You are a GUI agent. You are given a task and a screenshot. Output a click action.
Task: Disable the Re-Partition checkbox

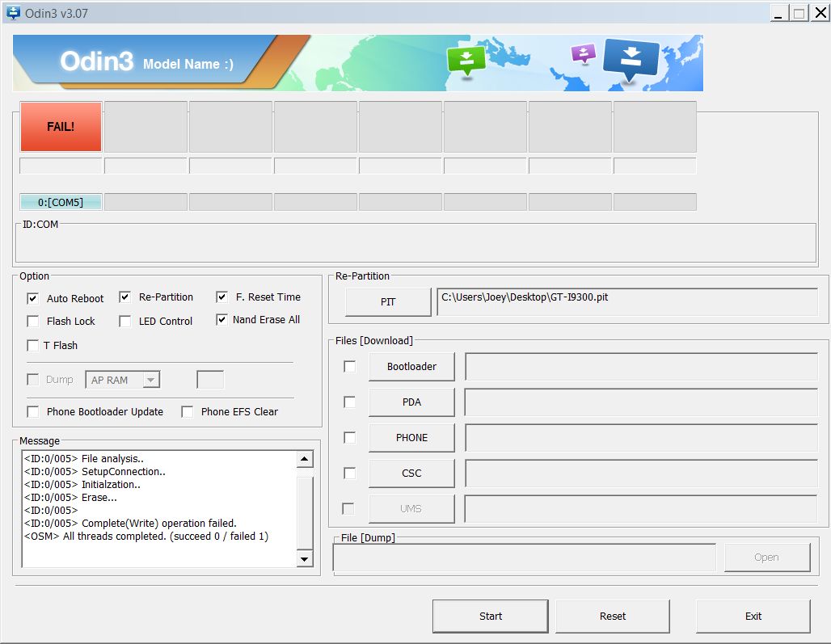click(x=125, y=297)
